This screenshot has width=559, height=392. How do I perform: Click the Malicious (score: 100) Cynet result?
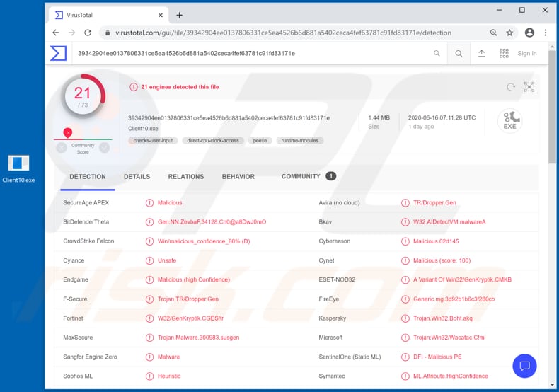point(442,260)
